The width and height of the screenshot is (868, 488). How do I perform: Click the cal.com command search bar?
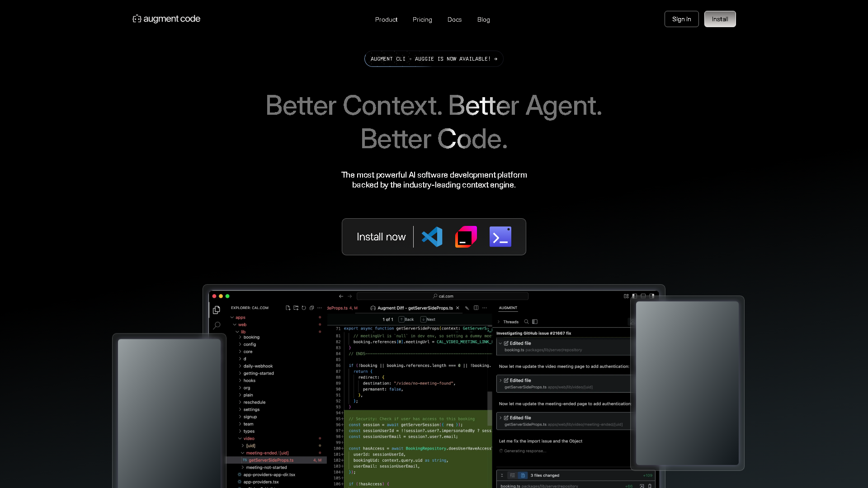pos(443,296)
